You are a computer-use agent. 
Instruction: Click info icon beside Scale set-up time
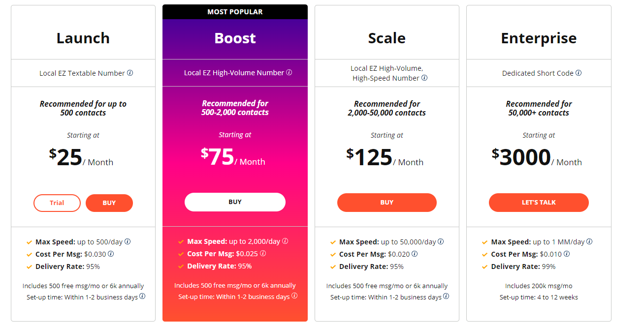446,296
